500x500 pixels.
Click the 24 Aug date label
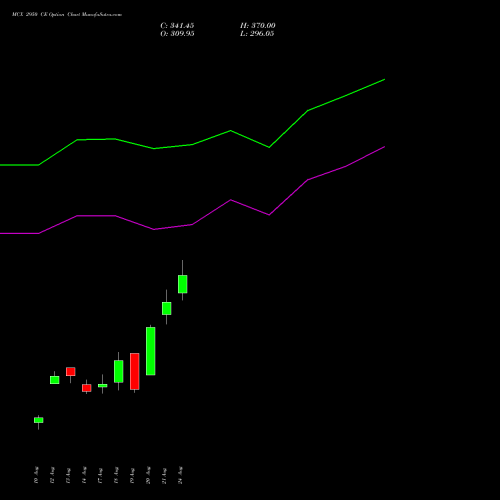coord(180,475)
